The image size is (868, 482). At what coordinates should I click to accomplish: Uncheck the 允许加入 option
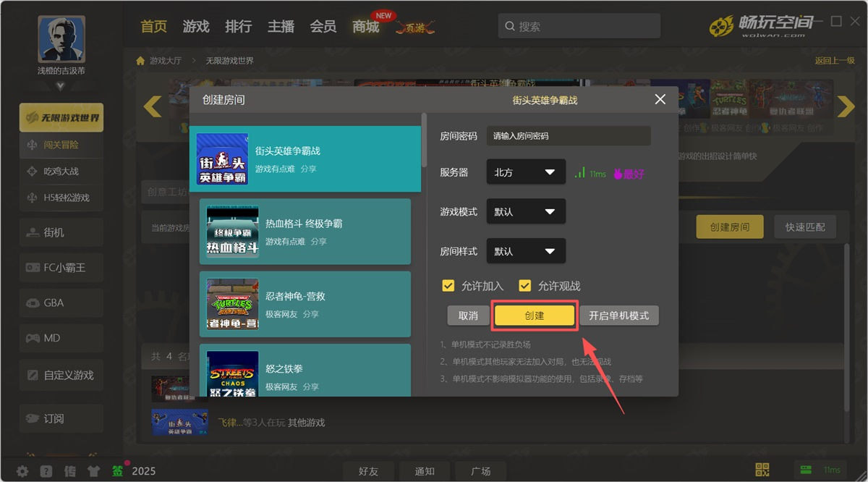448,285
